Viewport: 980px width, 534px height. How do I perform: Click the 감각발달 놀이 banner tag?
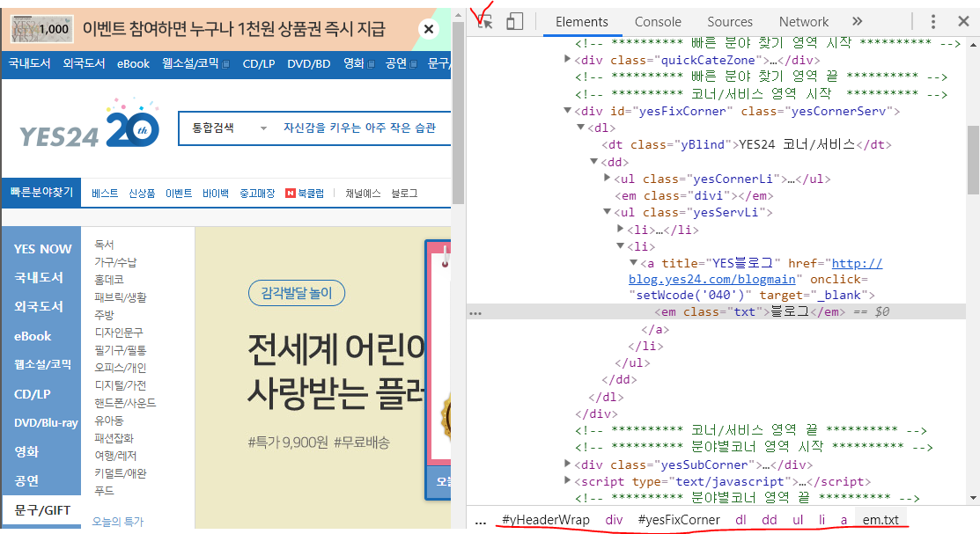coord(296,293)
